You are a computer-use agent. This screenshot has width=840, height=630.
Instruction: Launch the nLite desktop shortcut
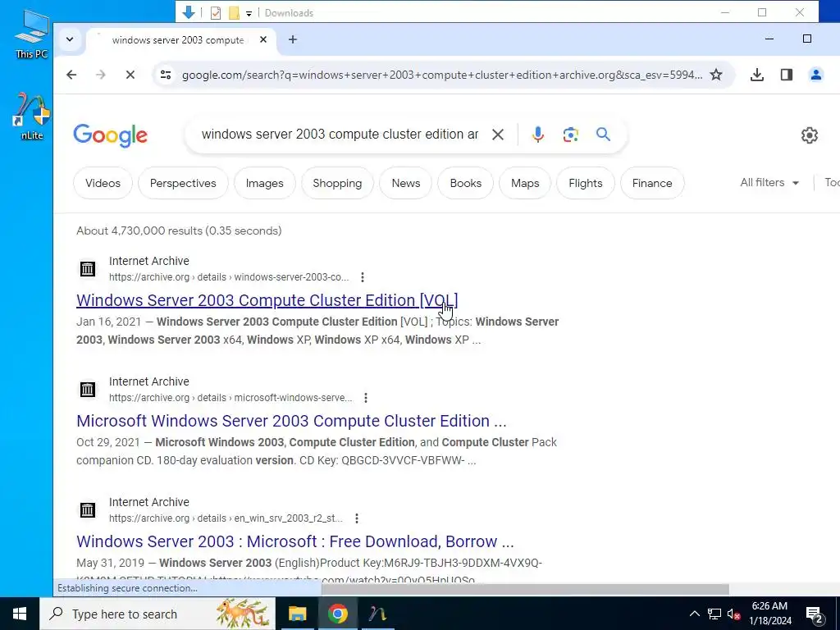(x=31, y=116)
